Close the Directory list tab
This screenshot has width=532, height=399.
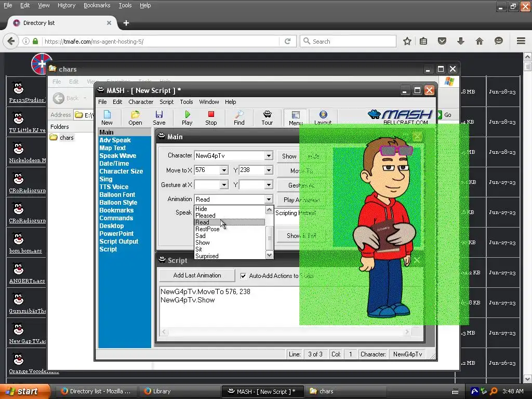click(x=109, y=23)
